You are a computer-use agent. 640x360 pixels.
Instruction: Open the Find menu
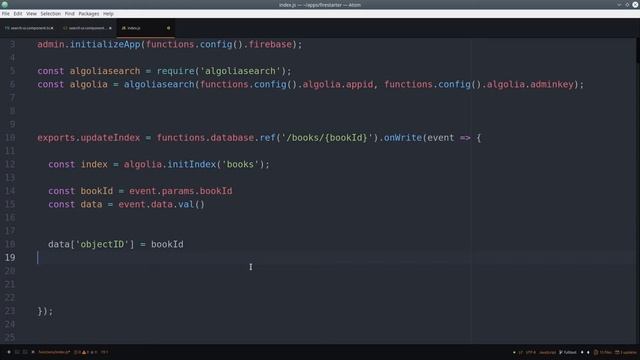pyautogui.click(x=70, y=13)
